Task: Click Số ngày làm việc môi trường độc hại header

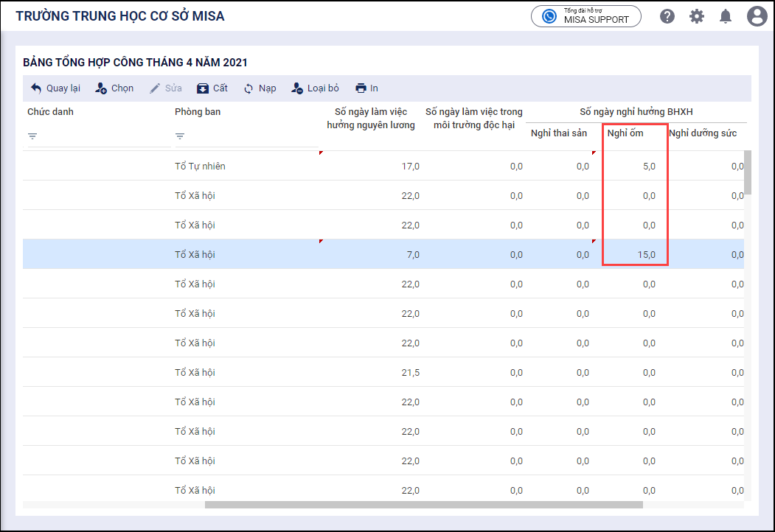Action: [x=474, y=118]
